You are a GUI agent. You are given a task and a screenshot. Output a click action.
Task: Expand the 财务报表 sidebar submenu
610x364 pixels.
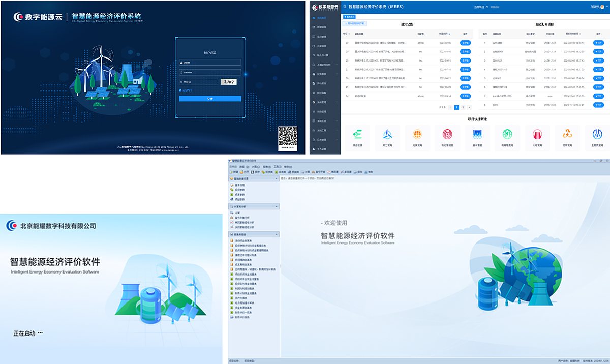point(337,74)
